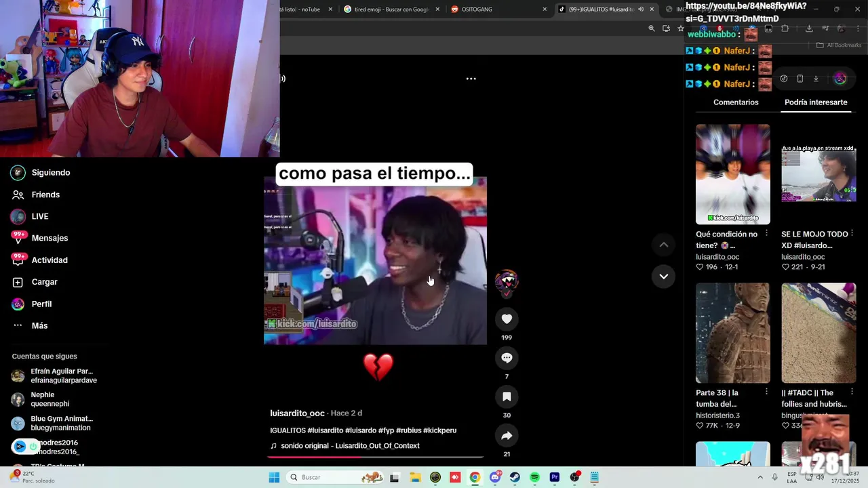Open 'Qué condición no tiene?' video thumbnail
The width and height of the screenshot is (868, 488).
[x=733, y=174]
